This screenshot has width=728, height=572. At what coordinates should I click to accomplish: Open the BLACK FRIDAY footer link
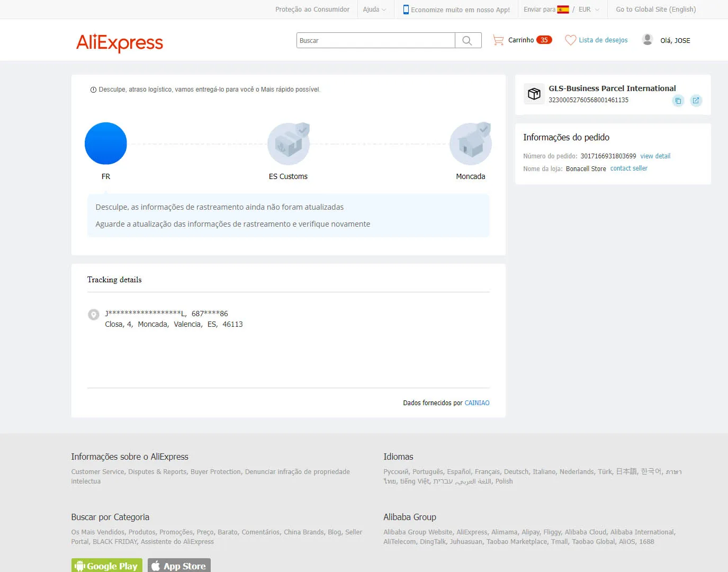(115, 542)
